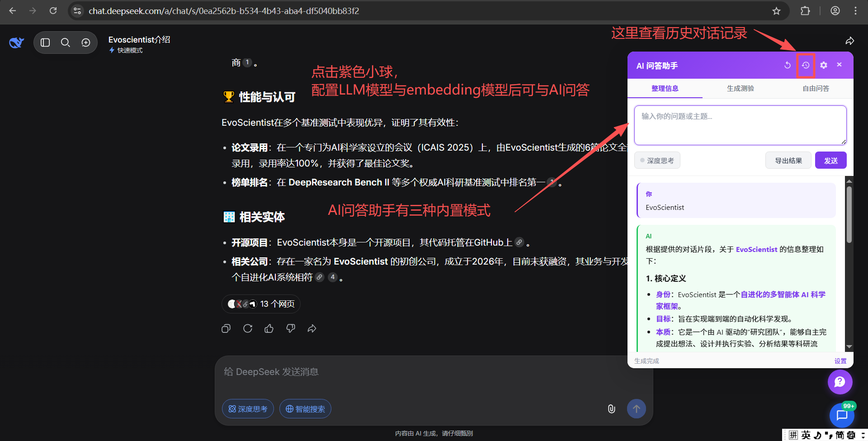The height and width of the screenshot is (441, 868).
Task: Open the browser extensions puzzle icon
Action: (805, 11)
